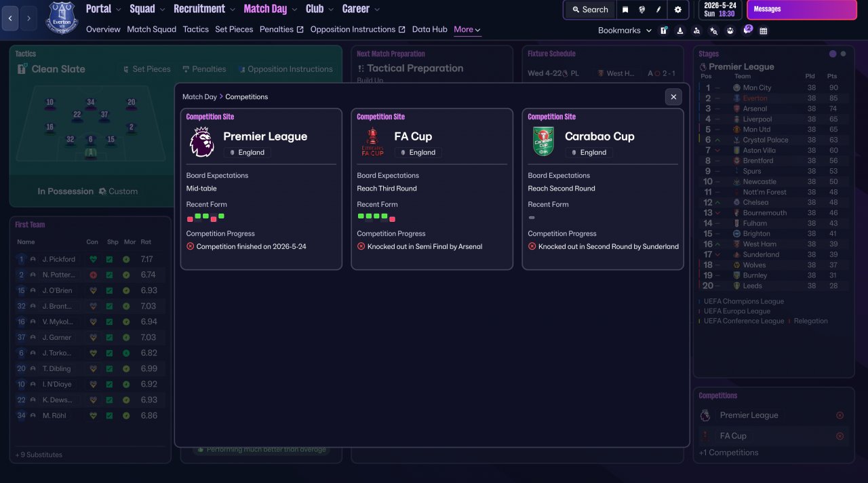Click J. Garner's match sharpness checkmark
This screenshot has width=868, height=483.
[109, 337]
